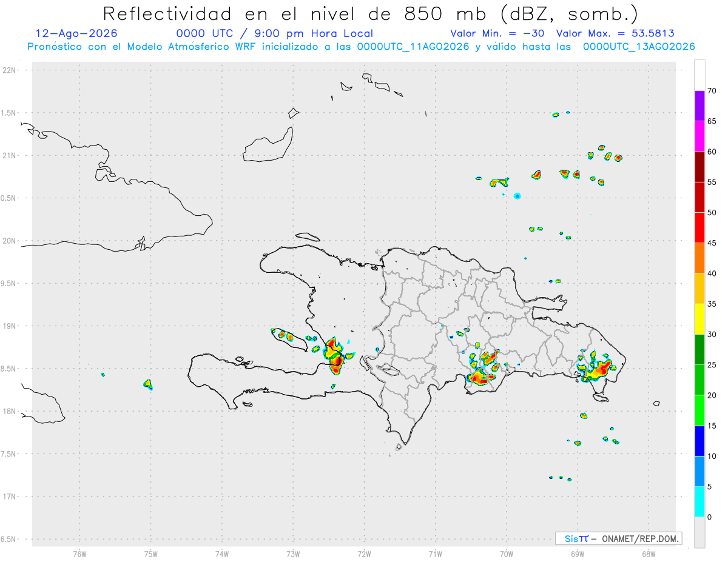728x562 pixels.
Task: Click the light blue 5–10 dBZ segment
Action: click(699, 472)
